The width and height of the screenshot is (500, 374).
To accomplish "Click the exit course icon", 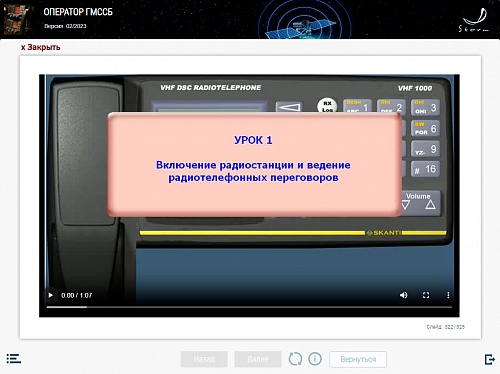I will click(490, 359).
